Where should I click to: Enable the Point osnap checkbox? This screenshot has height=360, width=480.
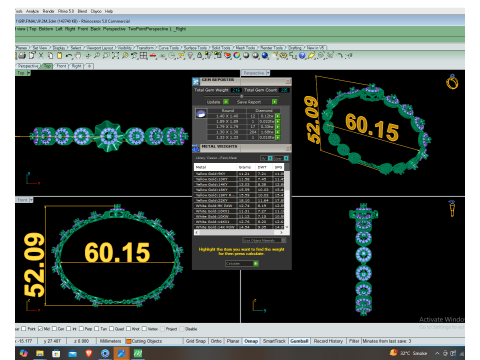click(24, 329)
